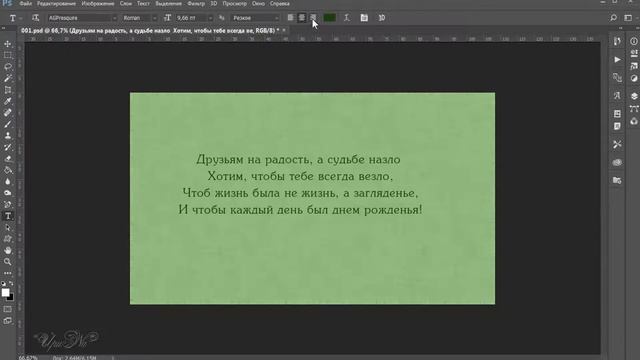Select the Healing Brush tool
The height and width of the screenshot is (360, 640).
[8, 113]
